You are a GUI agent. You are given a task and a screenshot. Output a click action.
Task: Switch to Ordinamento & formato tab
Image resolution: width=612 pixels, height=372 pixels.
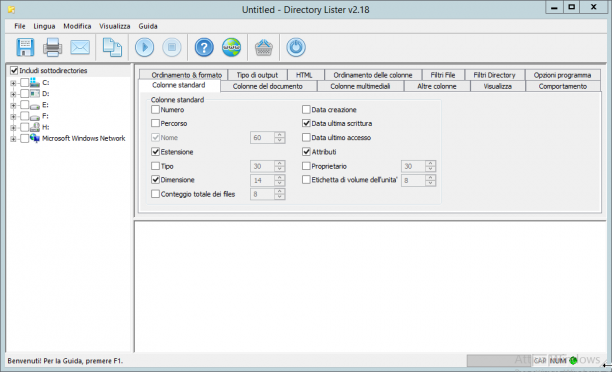(184, 75)
